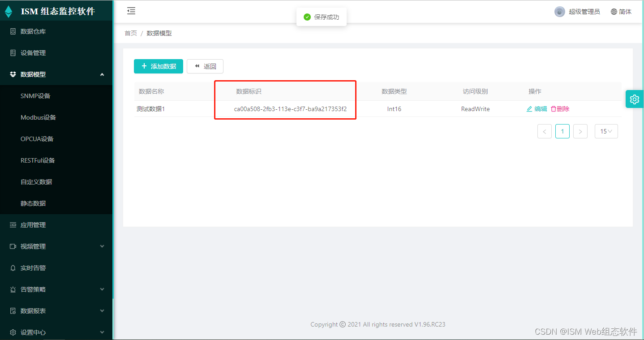Click the copyright V1.96.RC23 footer text

378,324
